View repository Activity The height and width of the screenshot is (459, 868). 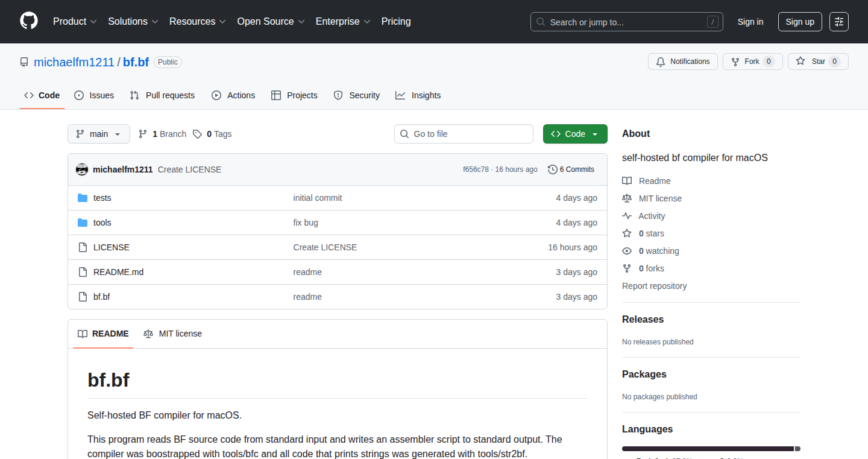click(644, 216)
